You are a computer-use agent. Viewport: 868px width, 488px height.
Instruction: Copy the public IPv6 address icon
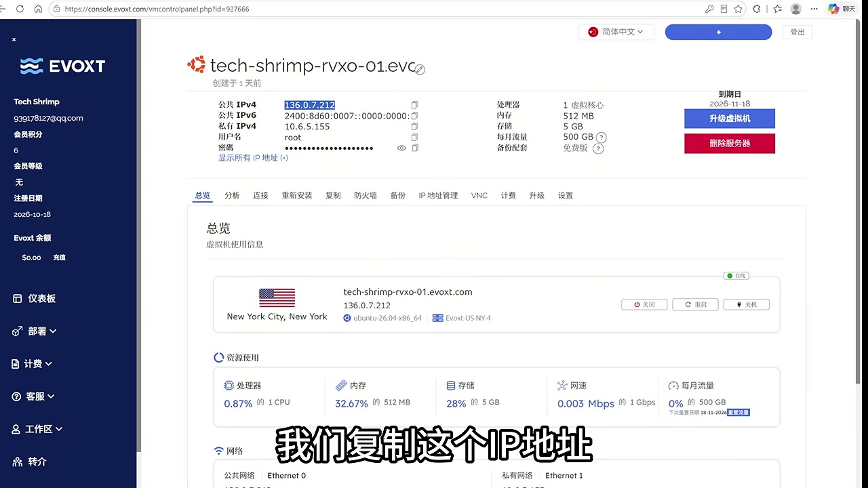pyautogui.click(x=414, y=116)
